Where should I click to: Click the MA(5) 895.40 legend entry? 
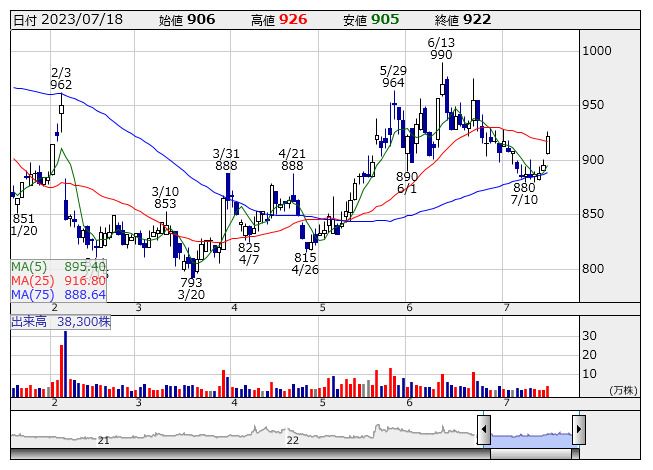[58, 266]
